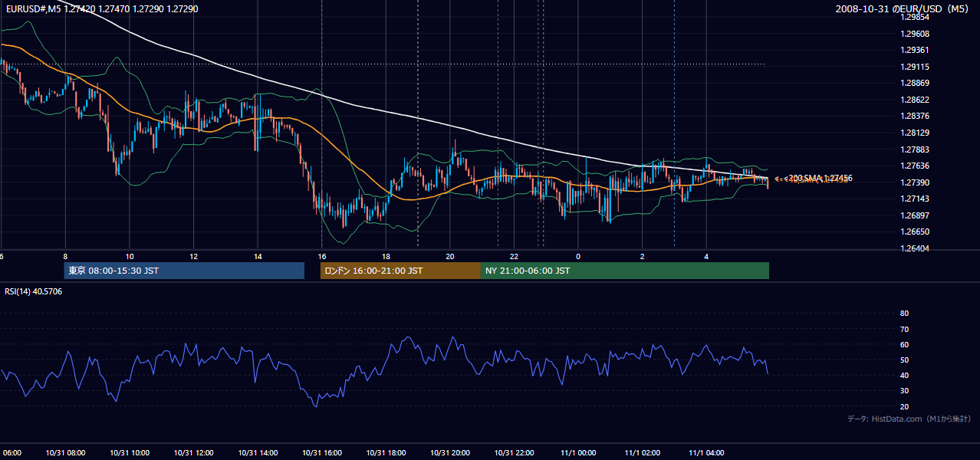Click price axis label 1.27390
This screenshot has width=980, height=460.
(x=915, y=182)
